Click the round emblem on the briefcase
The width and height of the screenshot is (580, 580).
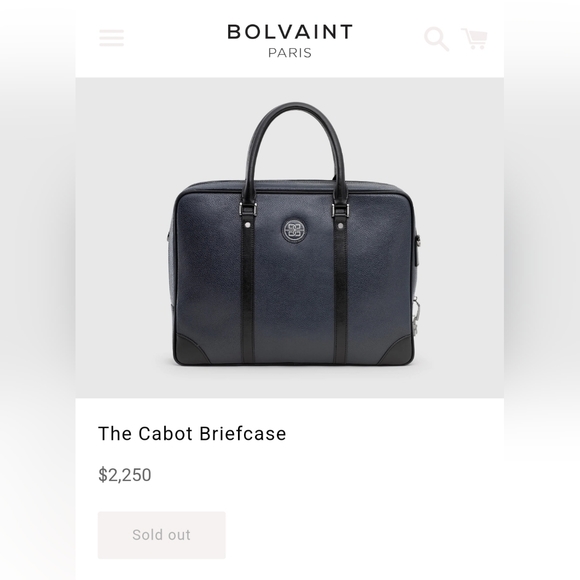coord(294,230)
